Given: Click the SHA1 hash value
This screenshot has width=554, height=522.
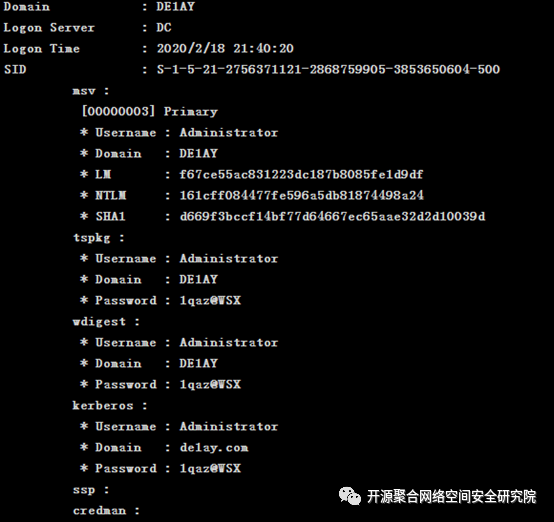Looking at the screenshot, I should [332, 216].
